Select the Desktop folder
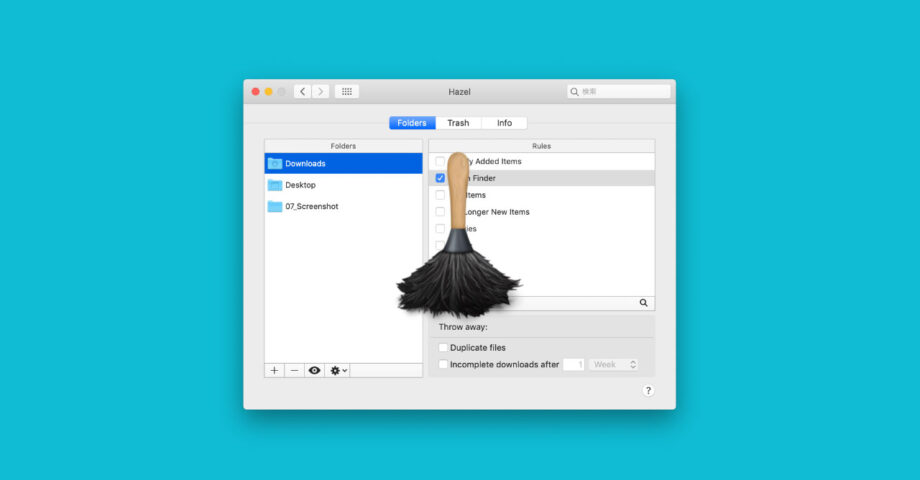 [300, 185]
